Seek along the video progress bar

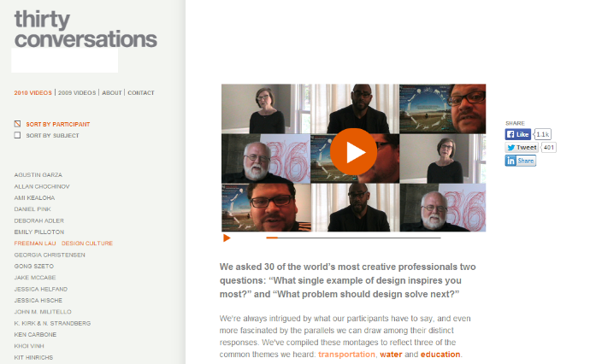coord(353,238)
